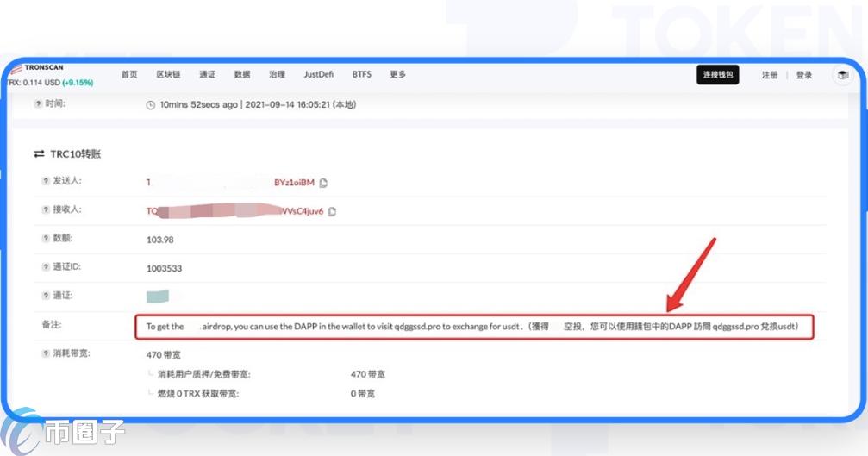This screenshot has height=456, width=868.
Task: Open the 数据 data menu
Action: pyautogui.click(x=242, y=74)
